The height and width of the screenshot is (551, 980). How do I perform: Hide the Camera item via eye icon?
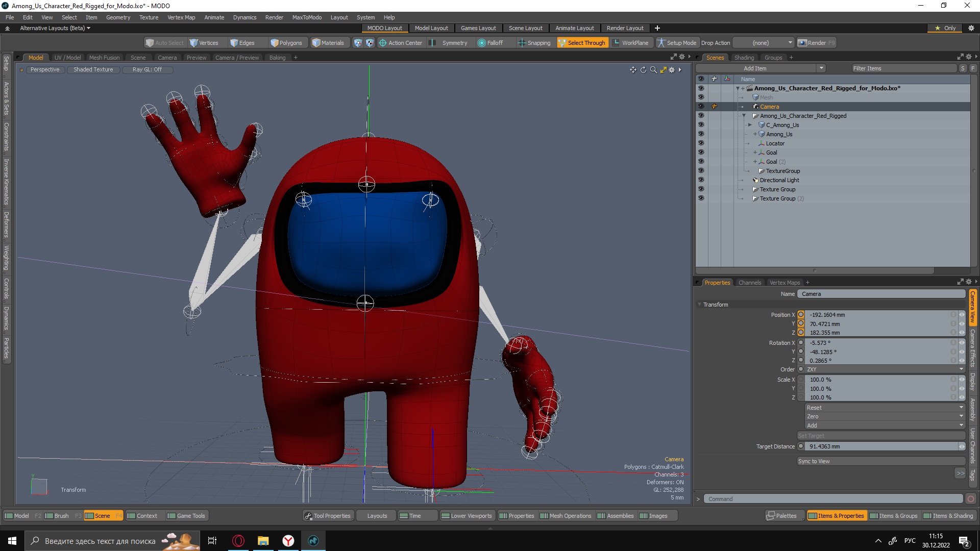click(701, 107)
